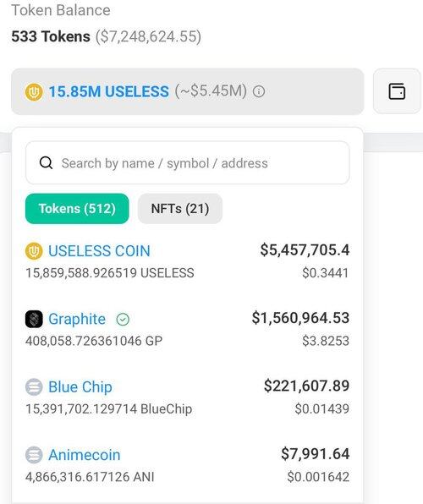Click the 15.85M USELESS link text

109,91
